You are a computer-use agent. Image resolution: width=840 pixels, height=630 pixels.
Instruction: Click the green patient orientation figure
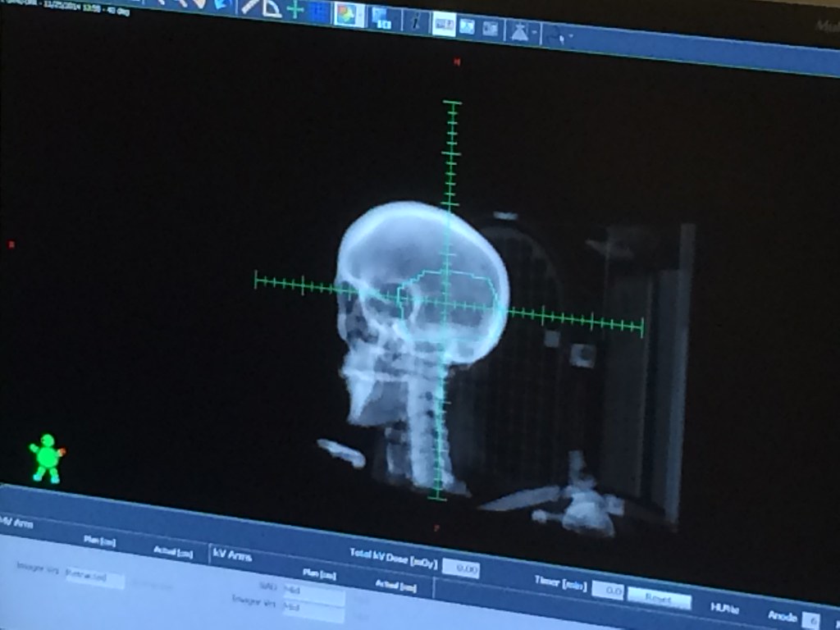(x=47, y=458)
